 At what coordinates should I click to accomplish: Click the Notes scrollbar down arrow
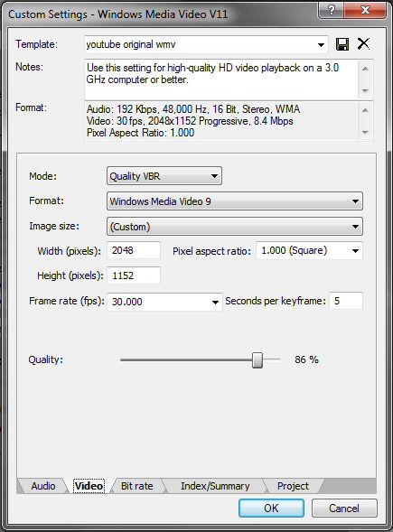point(365,91)
